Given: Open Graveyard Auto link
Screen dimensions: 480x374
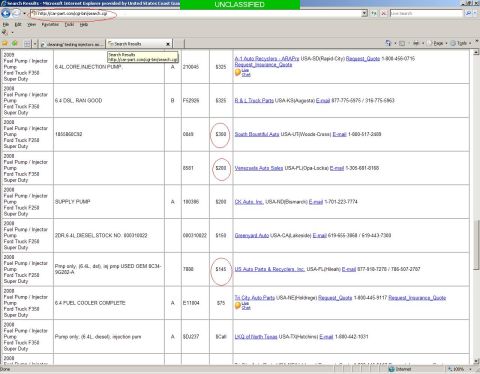Looking at the screenshot, I should point(252,235).
